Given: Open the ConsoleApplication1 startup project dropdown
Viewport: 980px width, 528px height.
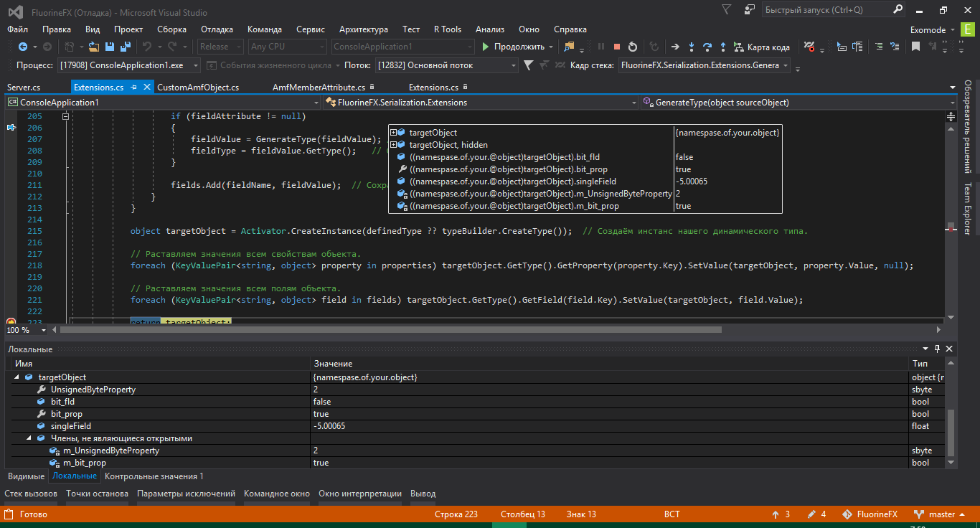Looking at the screenshot, I should point(403,47).
